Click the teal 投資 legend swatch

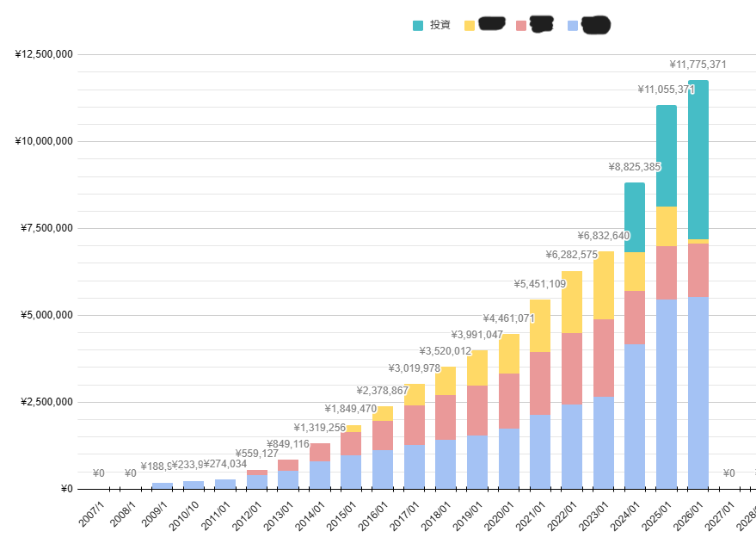[x=418, y=26]
